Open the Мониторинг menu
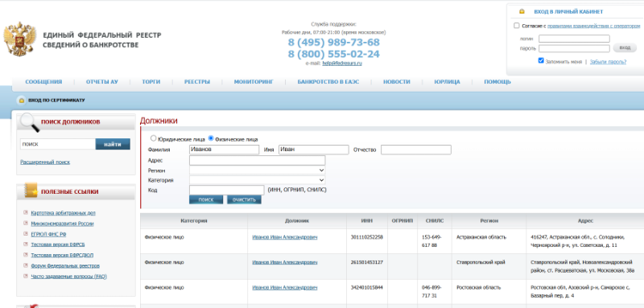Image resolution: width=644 pixels, height=308 pixels. [x=254, y=82]
